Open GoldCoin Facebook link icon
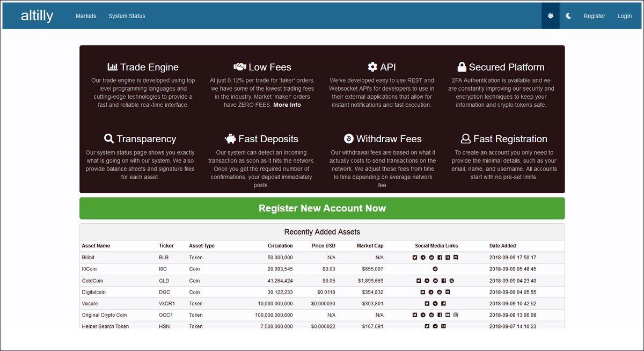Image resolution: width=644 pixels, height=351 pixels. (x=444, y=281)
